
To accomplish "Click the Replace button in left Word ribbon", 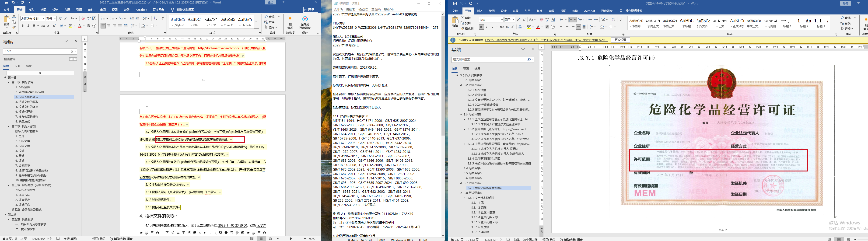I will coord(269,22).
